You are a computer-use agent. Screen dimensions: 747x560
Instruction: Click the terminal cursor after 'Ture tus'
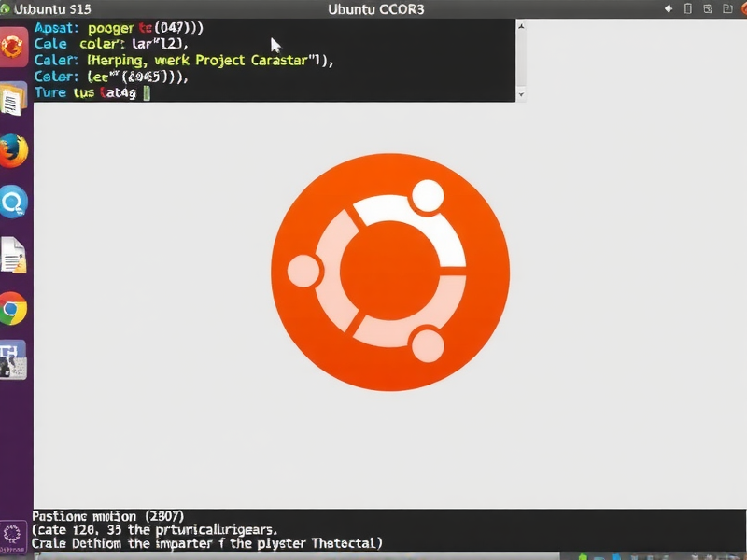pos(148,93)
